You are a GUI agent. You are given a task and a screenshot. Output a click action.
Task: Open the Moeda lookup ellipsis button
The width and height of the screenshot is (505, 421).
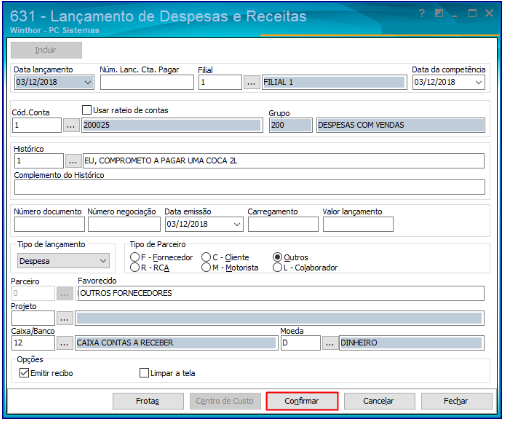point(329,343)
